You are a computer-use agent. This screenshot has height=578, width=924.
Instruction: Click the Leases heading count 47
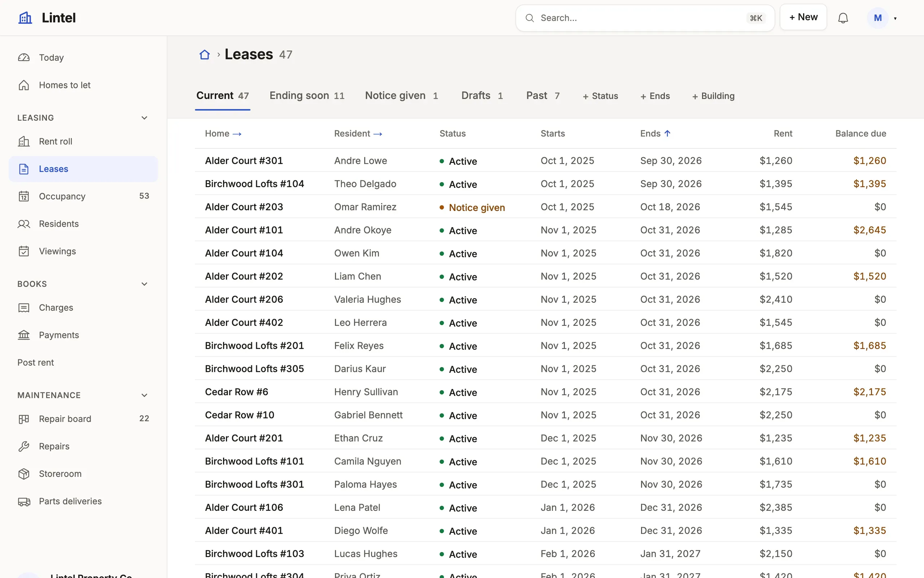286,55
